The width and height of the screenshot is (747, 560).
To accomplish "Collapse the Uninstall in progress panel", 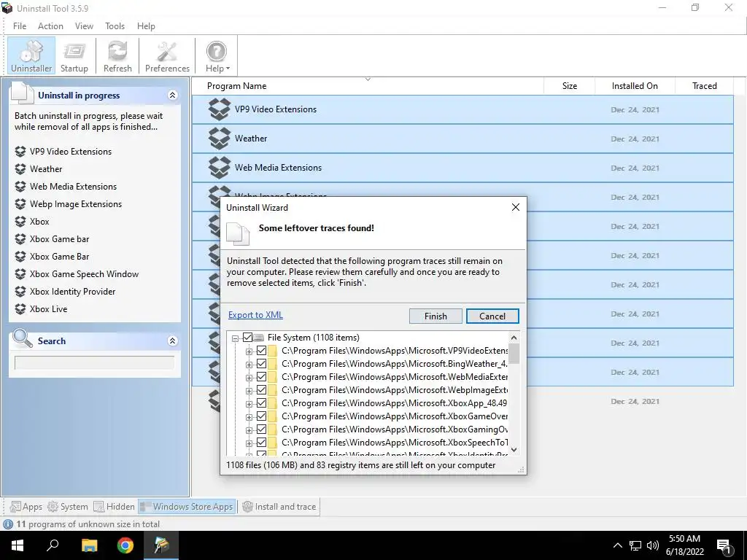I will point(172,96).
